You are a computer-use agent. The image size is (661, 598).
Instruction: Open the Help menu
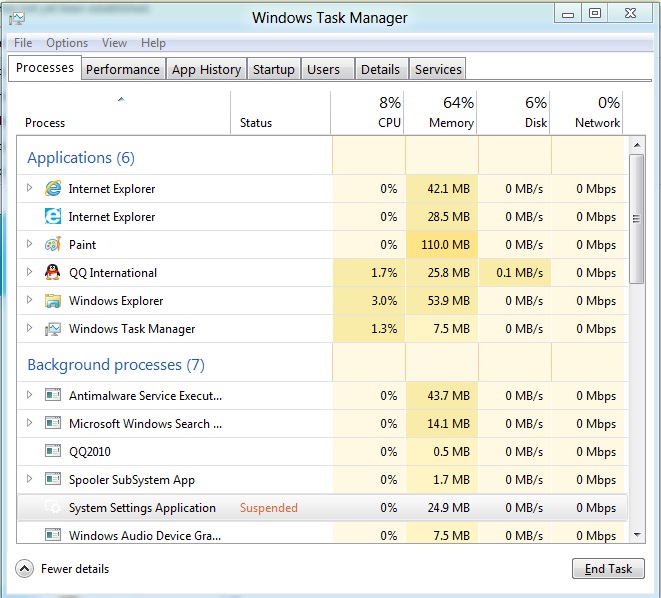point(153,43)
